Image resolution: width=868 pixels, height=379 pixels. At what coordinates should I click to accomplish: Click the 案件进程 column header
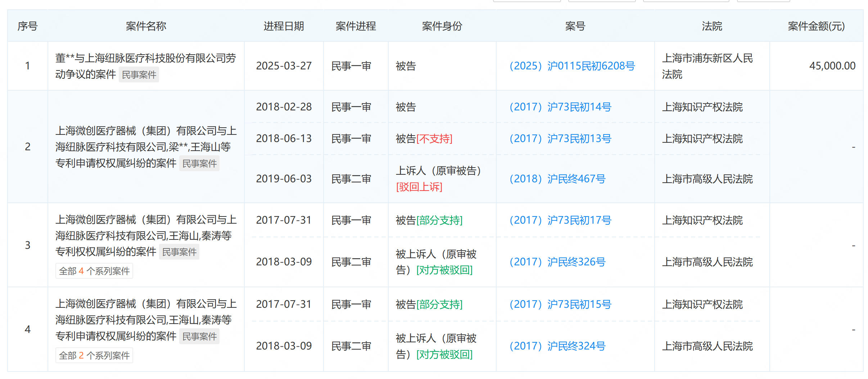point(356,26)
